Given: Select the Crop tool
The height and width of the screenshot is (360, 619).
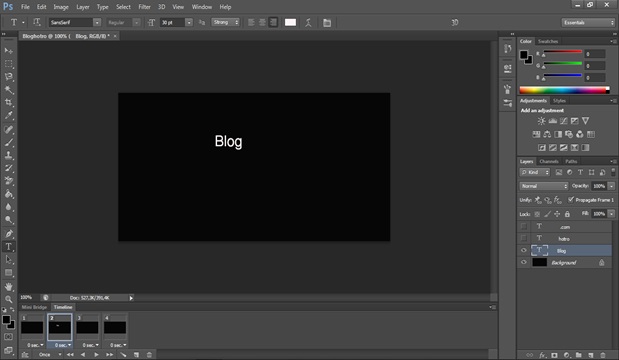Looking at the screenshot, I should click(9, 103).
